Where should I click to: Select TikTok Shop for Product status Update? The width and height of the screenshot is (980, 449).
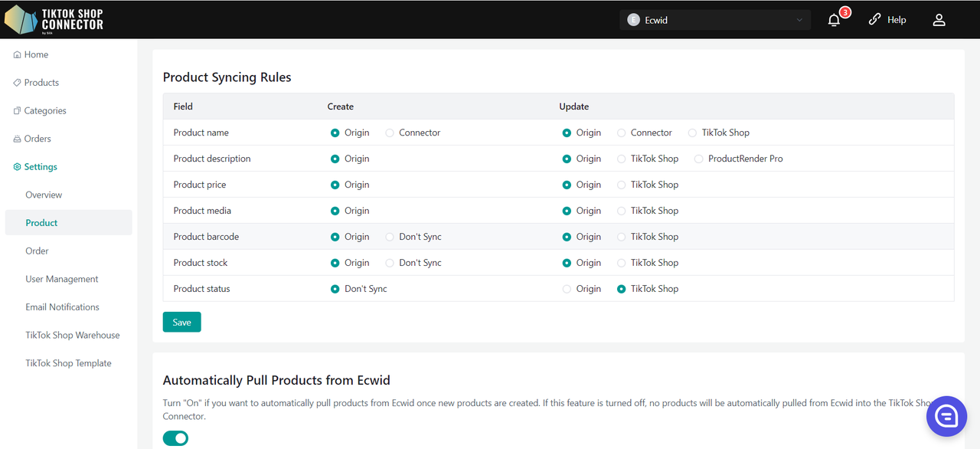coord(622,289)
